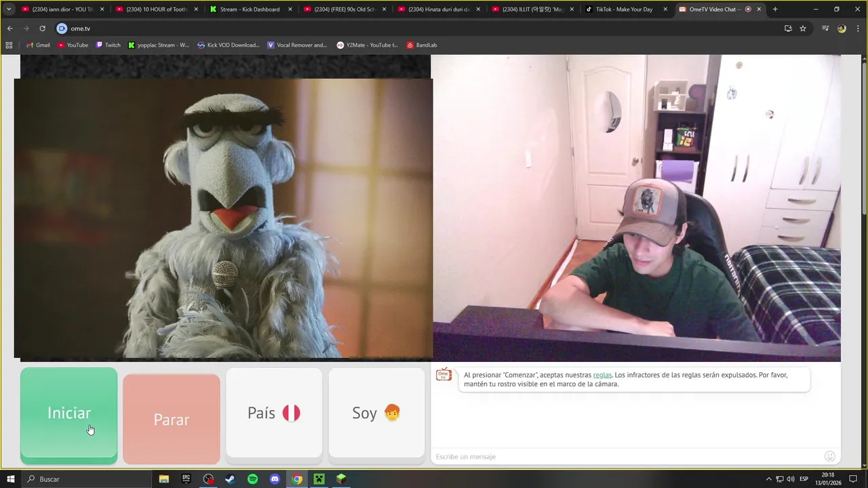868x488 pixels.
Task: Open OBS Studio from the taskbar
Action: pyautogui.click(x=208, y=479)
